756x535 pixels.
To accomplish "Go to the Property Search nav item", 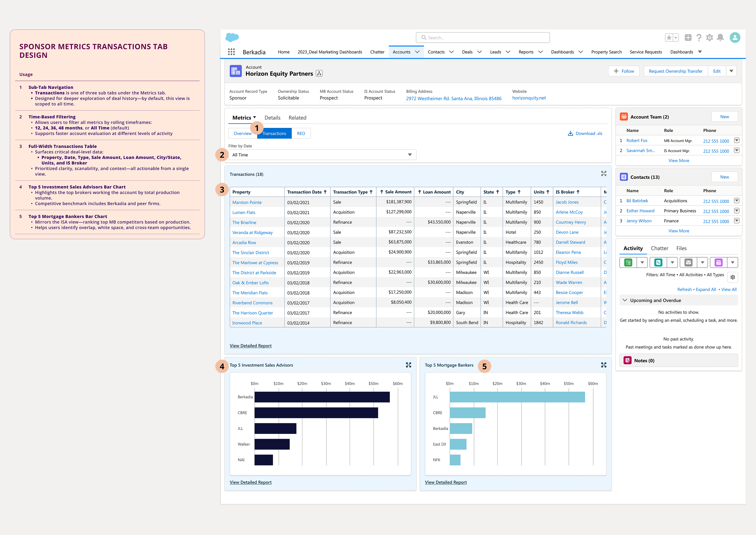I will pyautogui.click(x=607, y=52).
